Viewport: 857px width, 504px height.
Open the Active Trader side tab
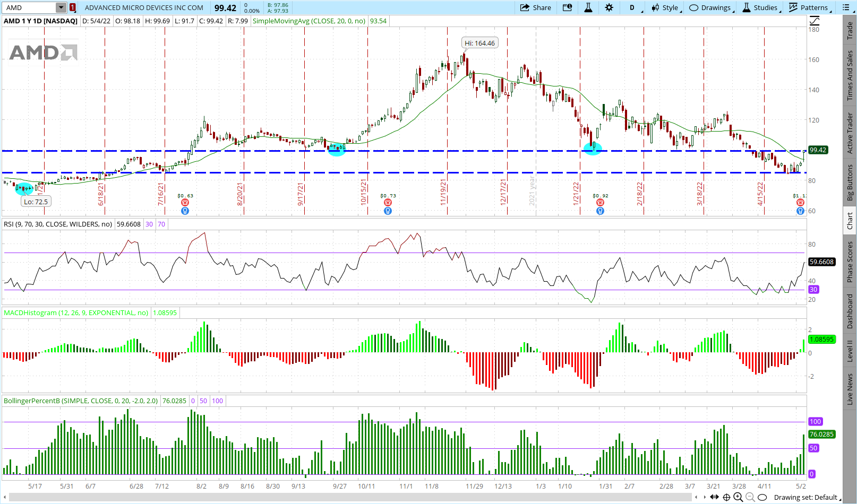850,133
